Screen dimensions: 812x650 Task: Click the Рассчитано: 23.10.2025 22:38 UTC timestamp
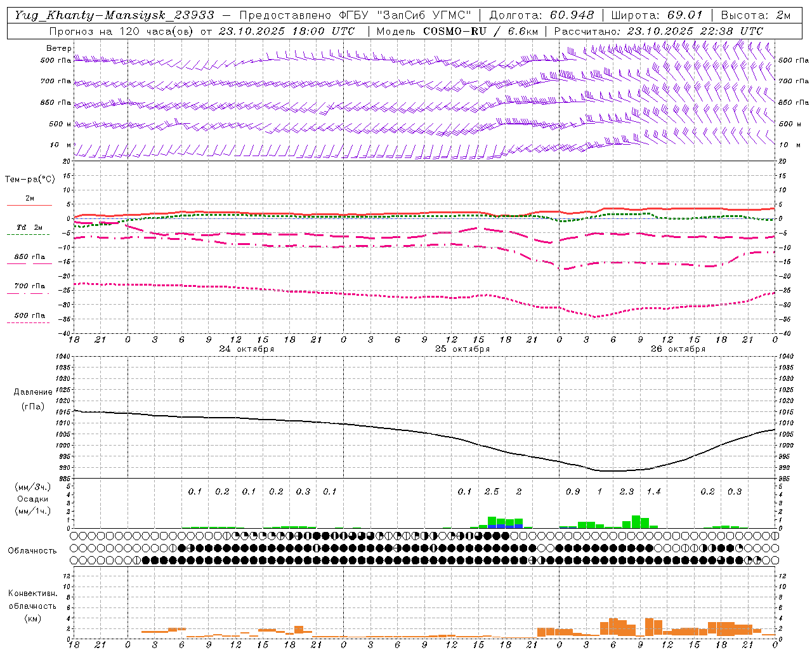[658, 31]
